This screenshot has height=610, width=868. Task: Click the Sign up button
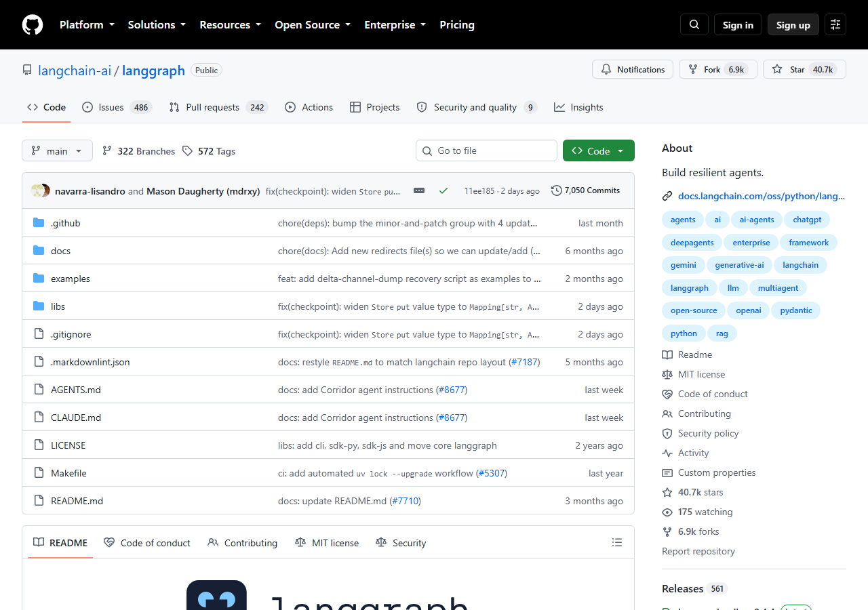tap(793, 24)
